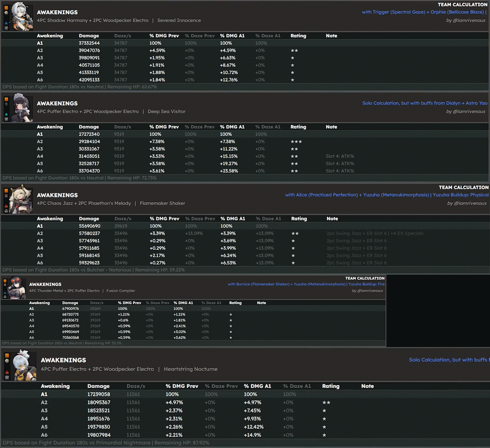
Task: Click the S-rank badge in the Fusion Compiler panel
Action: (5, 281)
